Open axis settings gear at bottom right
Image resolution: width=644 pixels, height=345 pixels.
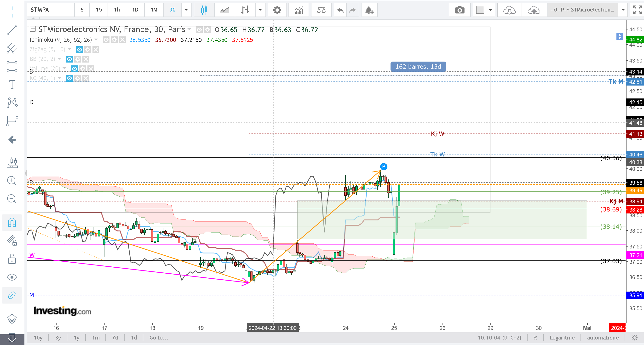(x=634, y=338)
